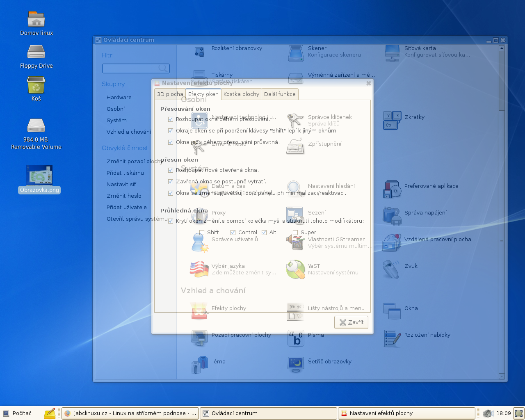The image size is (525, 420).
Task: Toggle Rozhoupat okna během přesouvání checkbox
Action: pyautogui.click(x=171, y=119)
